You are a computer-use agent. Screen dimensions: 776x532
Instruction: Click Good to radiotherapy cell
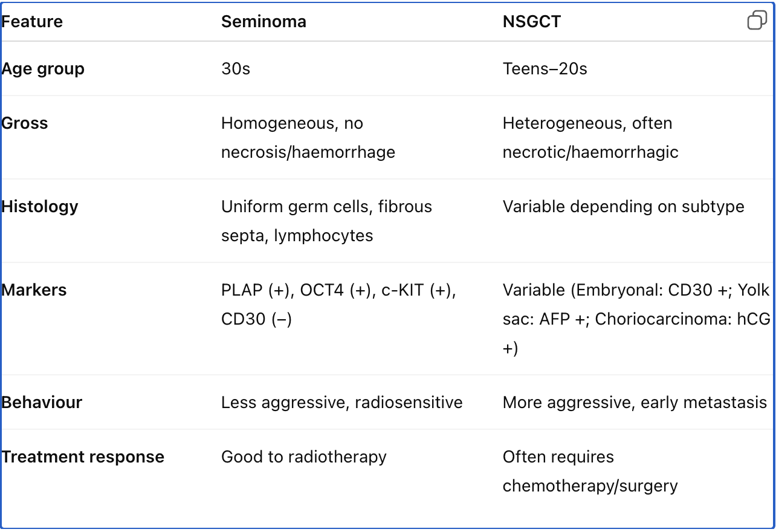[x=303, y=456]
